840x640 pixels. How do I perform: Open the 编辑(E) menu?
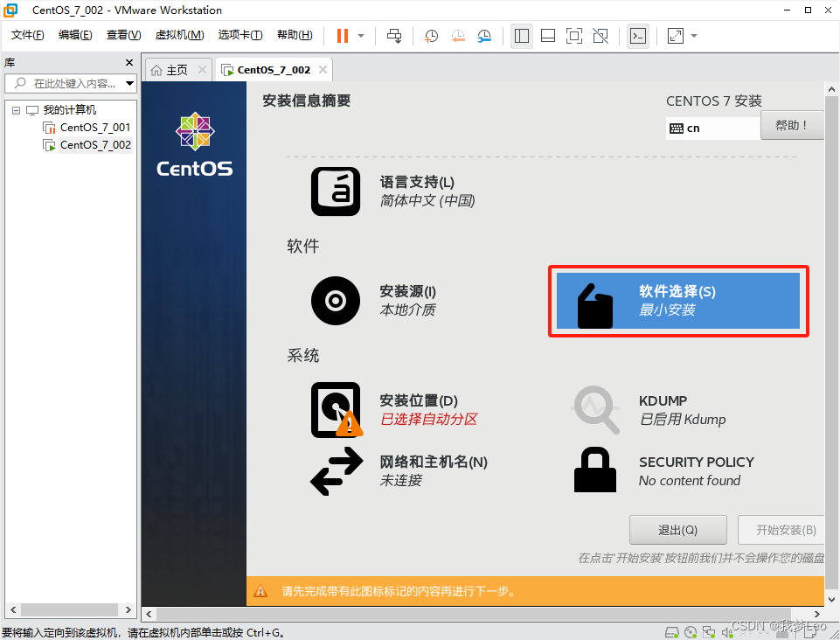point(75,35)
